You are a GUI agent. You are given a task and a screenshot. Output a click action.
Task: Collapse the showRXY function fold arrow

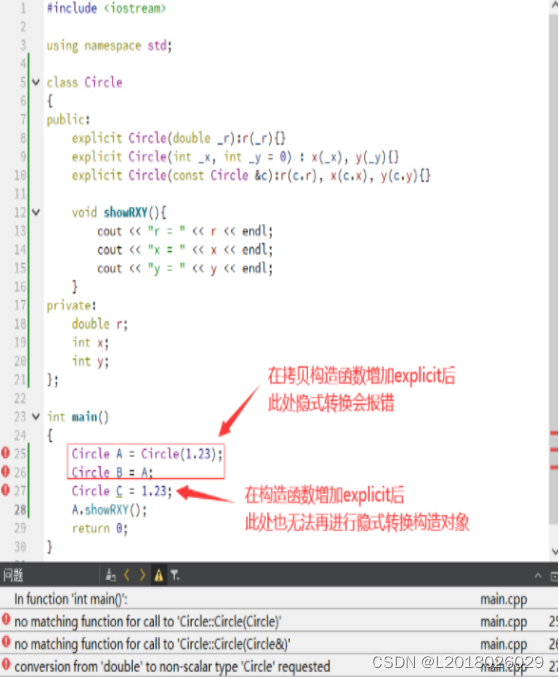click(x=36, y=212)
